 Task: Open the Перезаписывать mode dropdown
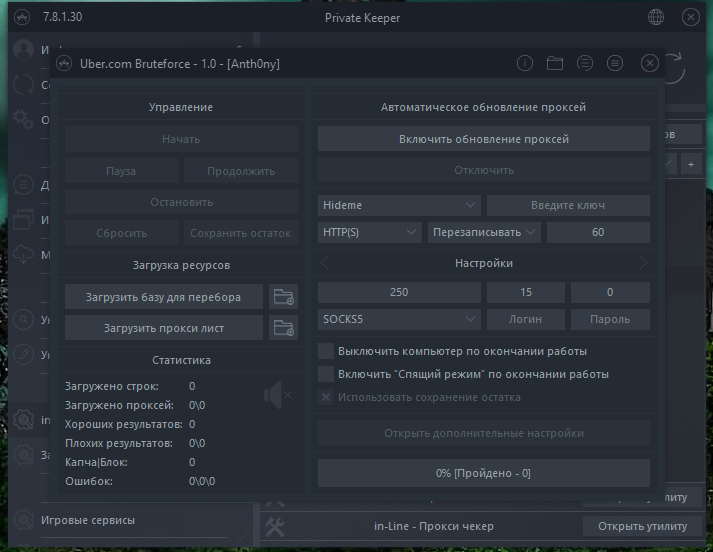click(484, 232)
